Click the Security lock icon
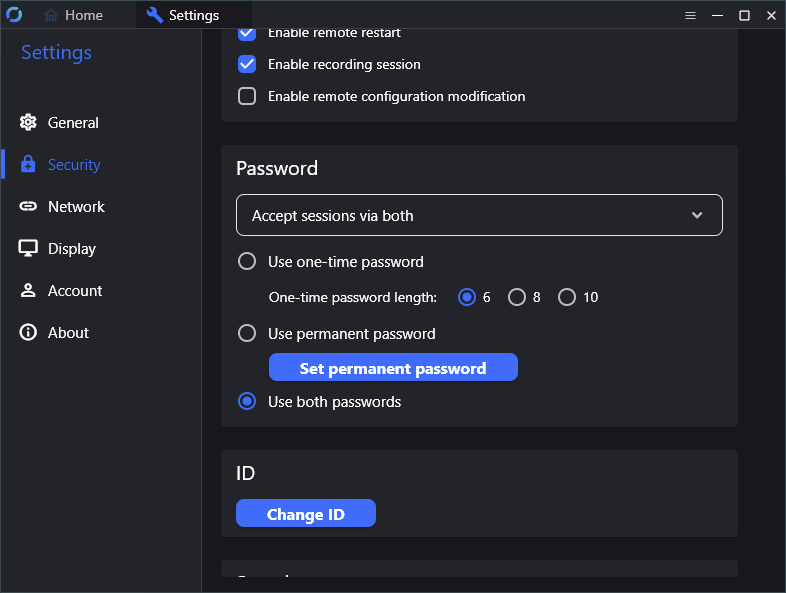Viewport: 786px width, 593px height. click(29, 165)
